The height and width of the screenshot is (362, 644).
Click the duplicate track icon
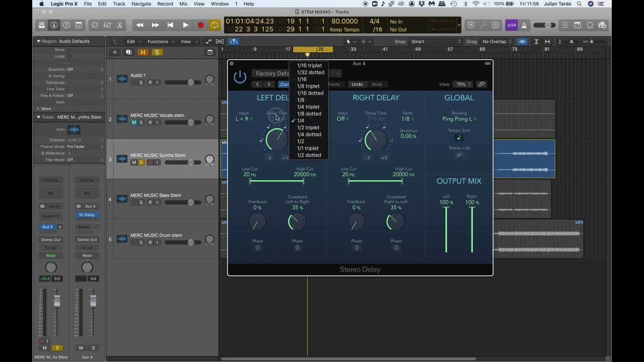(129, 52)
